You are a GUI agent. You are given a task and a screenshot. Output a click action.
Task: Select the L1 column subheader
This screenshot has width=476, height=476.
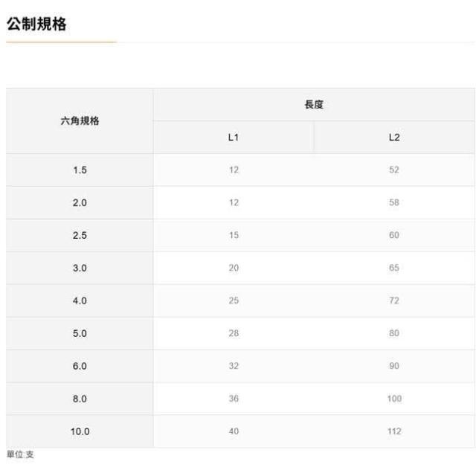pyautogui.click(x=234, y=138)
